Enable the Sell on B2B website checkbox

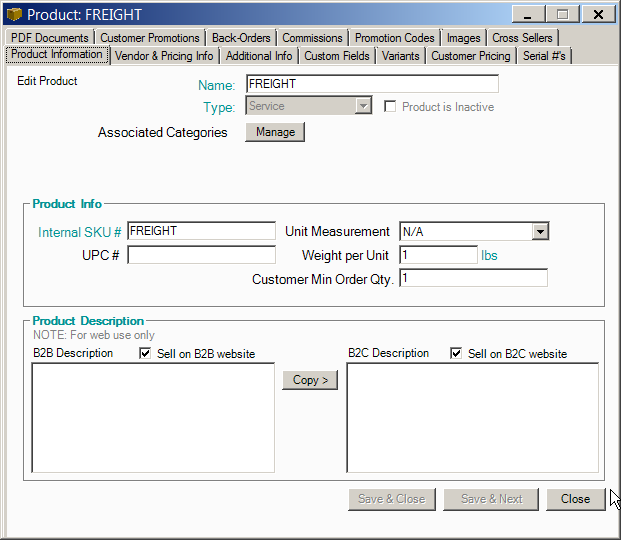[x=146, y=354]
